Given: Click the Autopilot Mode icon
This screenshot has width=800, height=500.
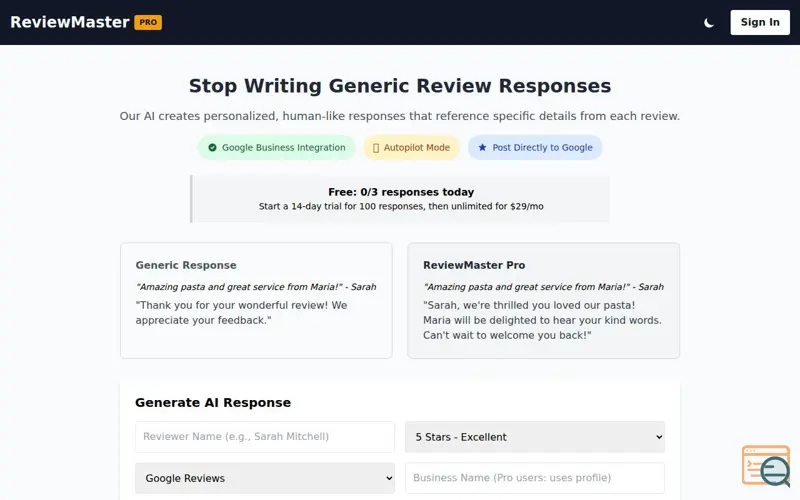Looking at the screenshot, I should (x=376, y=148).
